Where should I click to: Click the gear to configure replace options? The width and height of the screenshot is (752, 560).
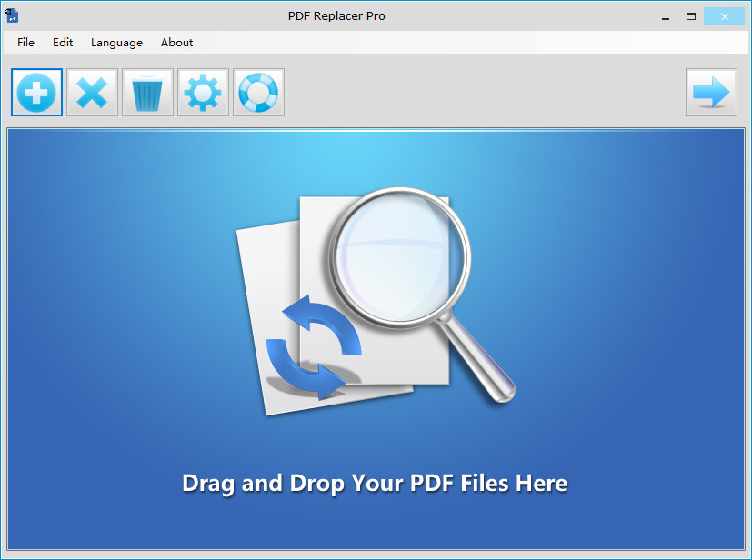point(203,92)
